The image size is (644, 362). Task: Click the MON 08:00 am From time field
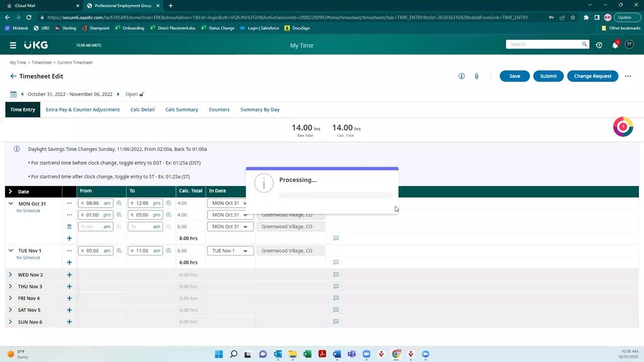[x=96, y=203]
